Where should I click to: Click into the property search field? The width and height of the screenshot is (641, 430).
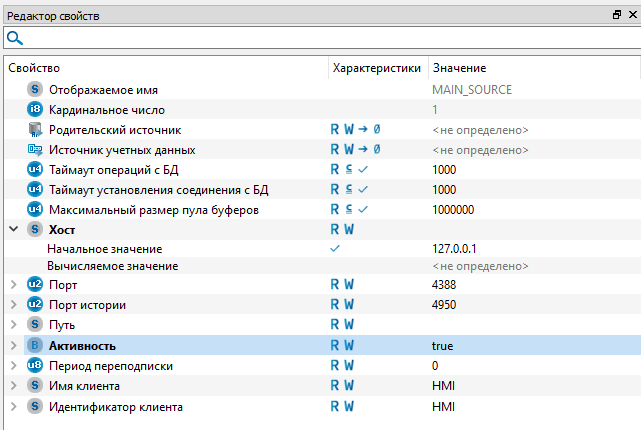coord(320,38)
